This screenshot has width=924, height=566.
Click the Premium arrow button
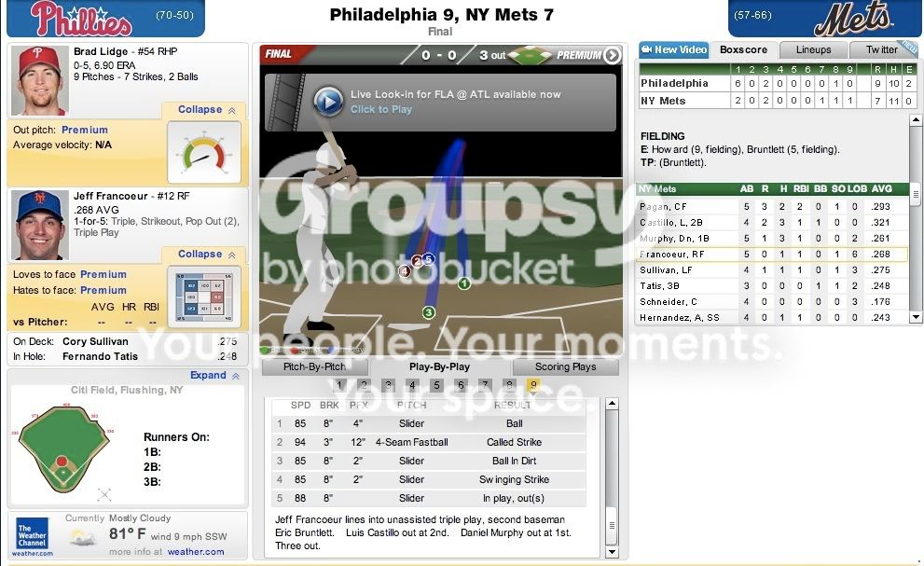[613, 55]
